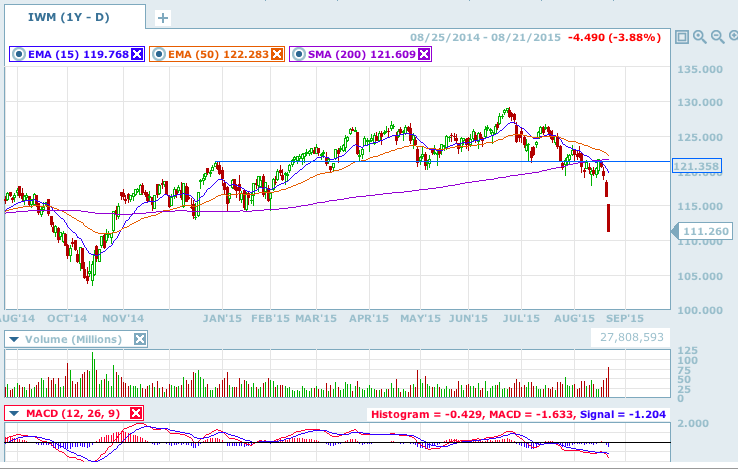Click the 111.260 current price marker
This screenshot has height=469, width=738.
pyautogui.click(x=702, y=231)
